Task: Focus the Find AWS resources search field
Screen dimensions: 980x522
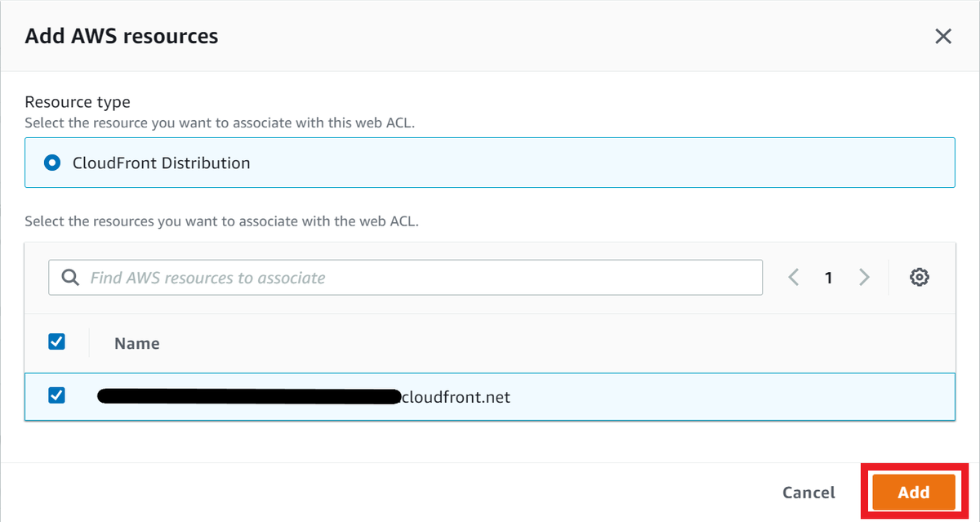Action: (406, 278)
